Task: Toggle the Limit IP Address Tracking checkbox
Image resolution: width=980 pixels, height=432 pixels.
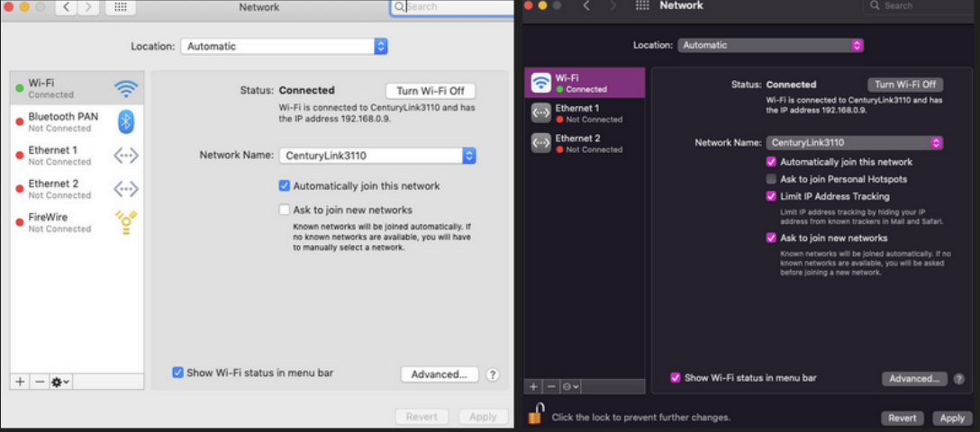Action: 771,196
